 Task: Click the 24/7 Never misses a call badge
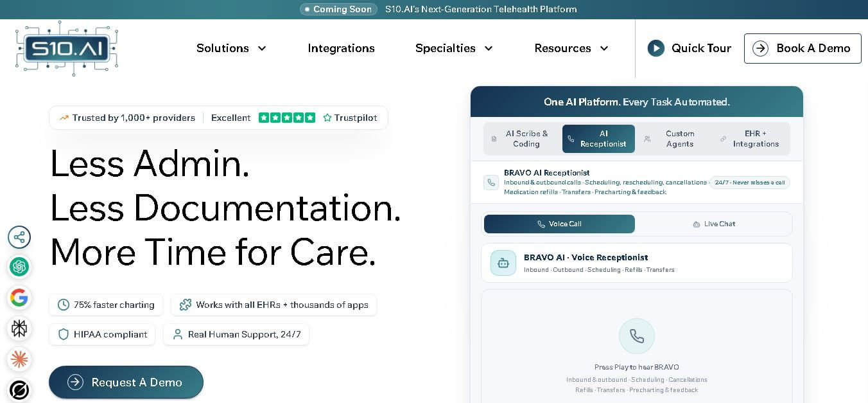pyautogui.click(x=750, y=183)
